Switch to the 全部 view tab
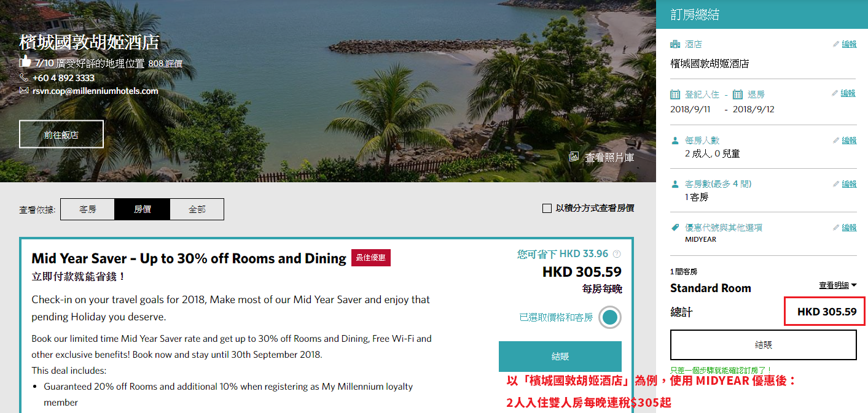This screenshot has width=868, height=413. [197, 209]
